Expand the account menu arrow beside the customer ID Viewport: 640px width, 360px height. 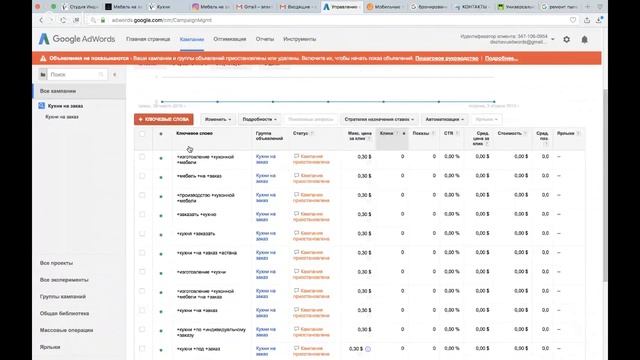point(553,39)
